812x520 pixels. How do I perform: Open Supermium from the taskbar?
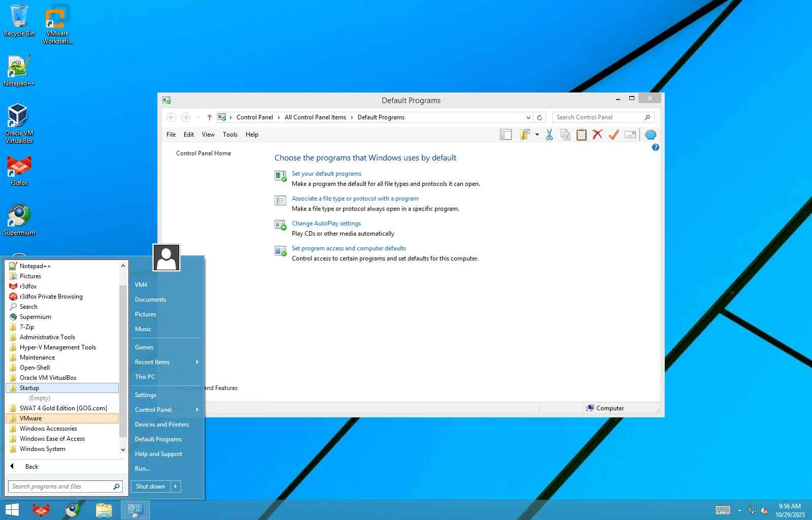pyautogui.click(x=72, y=510)
